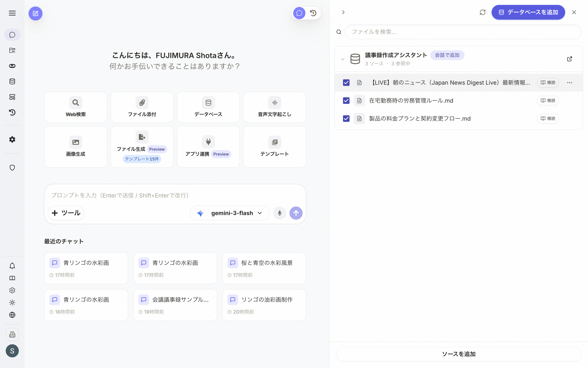Open notifications with the bell icon
Viewport: 588px width, 368px height.
(x=12, y=266)
